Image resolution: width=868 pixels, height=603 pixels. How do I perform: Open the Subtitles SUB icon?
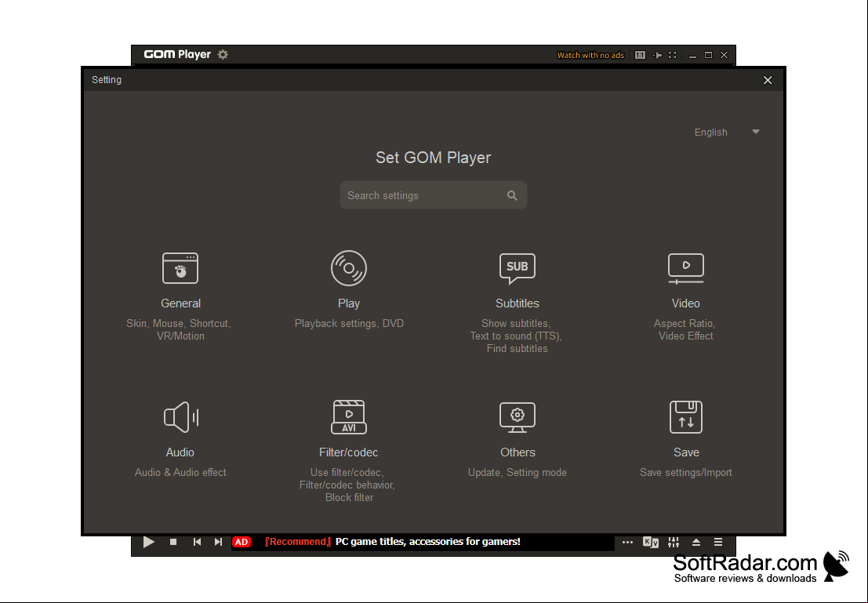pos(517,268)
